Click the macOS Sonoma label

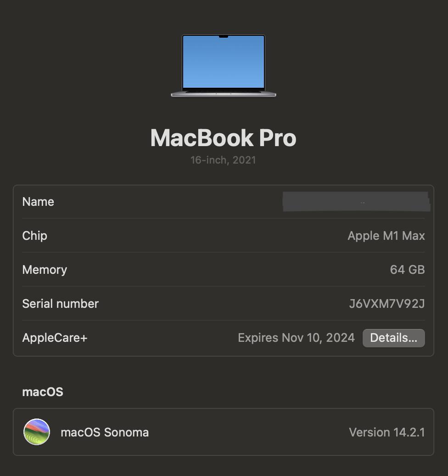pyautogui.click(x=105, y=432)
